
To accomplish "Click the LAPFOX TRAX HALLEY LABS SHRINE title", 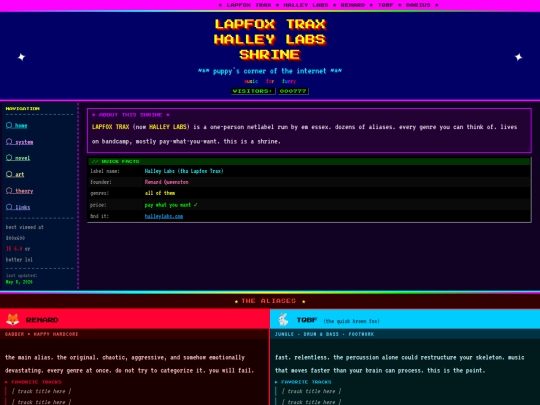I will pyautogui.click(x=270, y=39).
